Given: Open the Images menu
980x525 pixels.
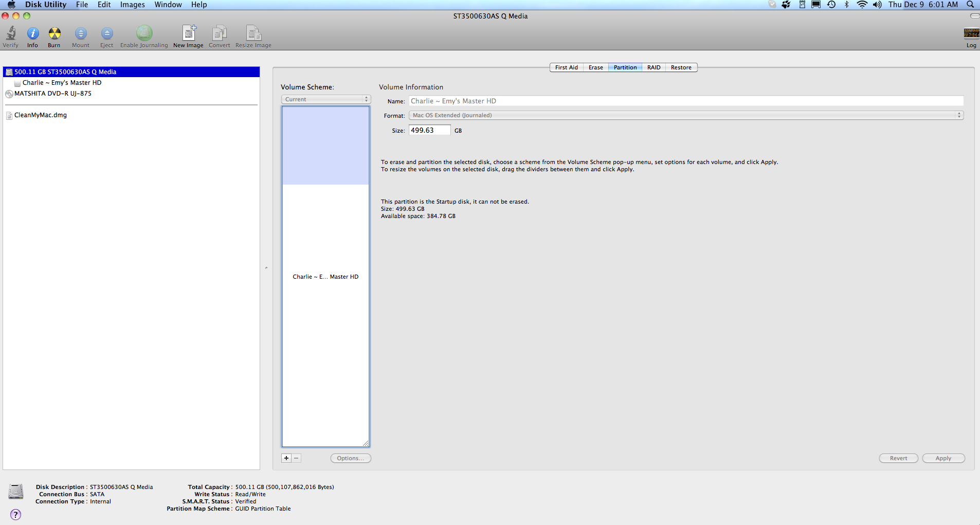Looking at the screenshot, I should coord(133,5).
